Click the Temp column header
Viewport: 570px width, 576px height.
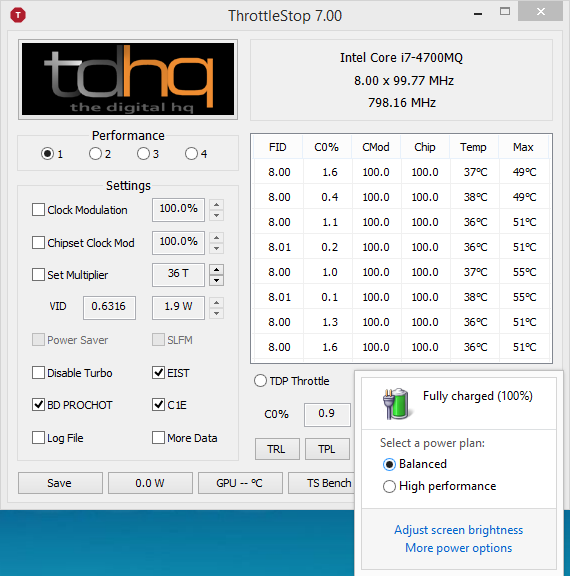[474, 147]
